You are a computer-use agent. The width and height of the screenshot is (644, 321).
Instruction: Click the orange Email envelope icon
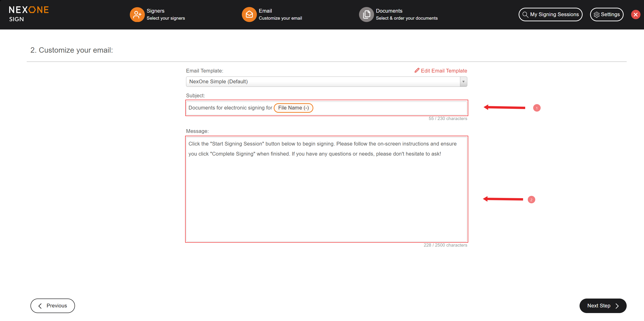249,15
